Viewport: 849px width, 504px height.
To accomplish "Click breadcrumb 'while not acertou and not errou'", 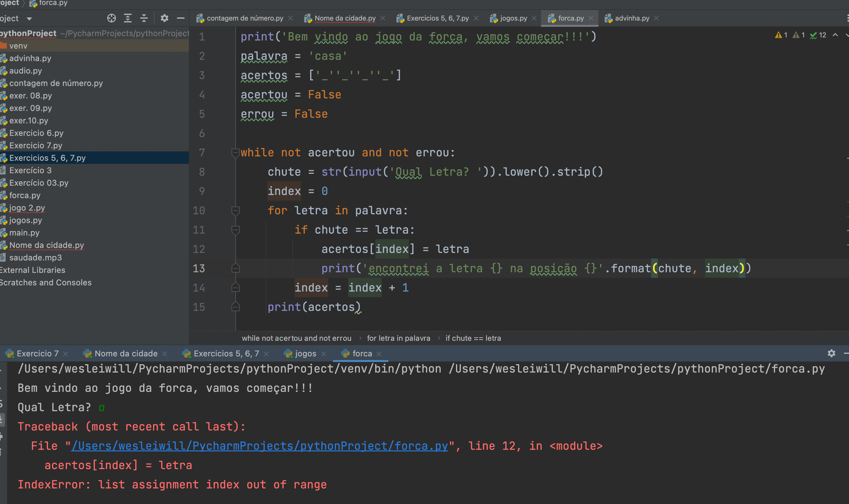I will [x=297, y=338].
